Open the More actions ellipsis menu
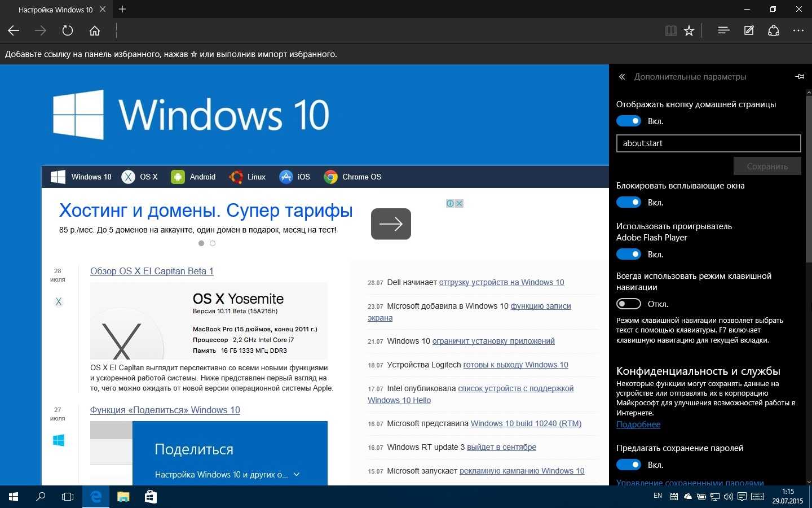Image resolution: width=812 pixels, height=508 pixels. pyautogui.click(x=798, y=30)
